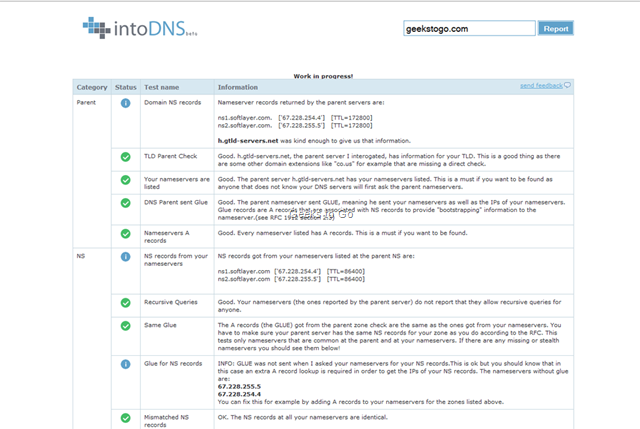The width and height of the screenshot is (640, 429).
Task: Click the domain input field showing geekstogo.com
Action: [x=469, y=29]
